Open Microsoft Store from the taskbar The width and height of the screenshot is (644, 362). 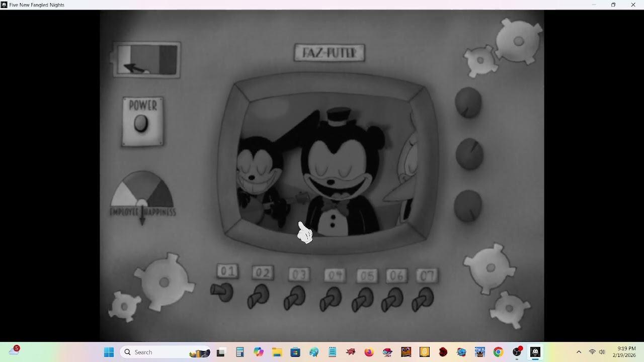[295, 352]
